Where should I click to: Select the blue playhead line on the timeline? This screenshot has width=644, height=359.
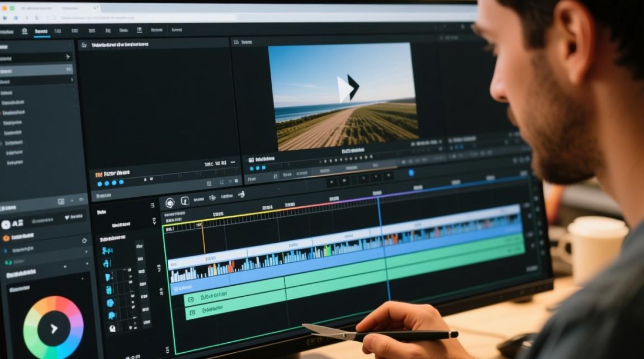[x=383, y=249]
